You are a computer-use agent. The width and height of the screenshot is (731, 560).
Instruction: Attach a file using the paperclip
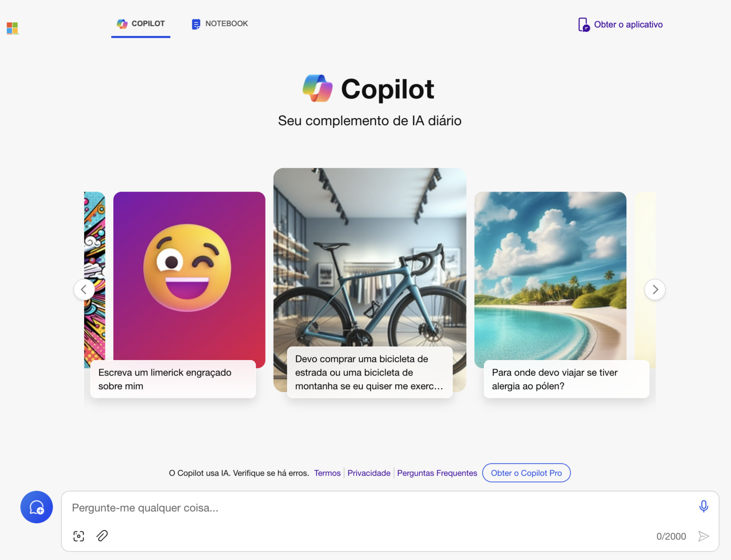click(x=102, y=536)
